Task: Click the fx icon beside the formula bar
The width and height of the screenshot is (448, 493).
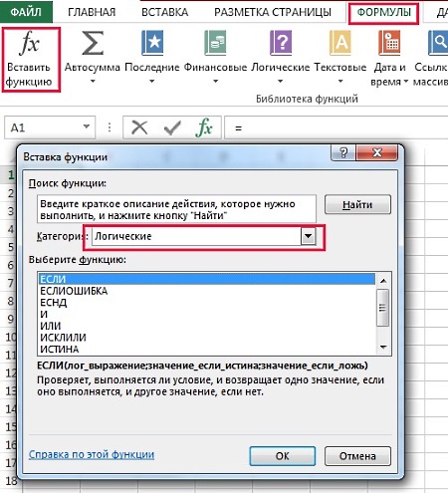Action: pyautogui.click(x=204, y=127)
